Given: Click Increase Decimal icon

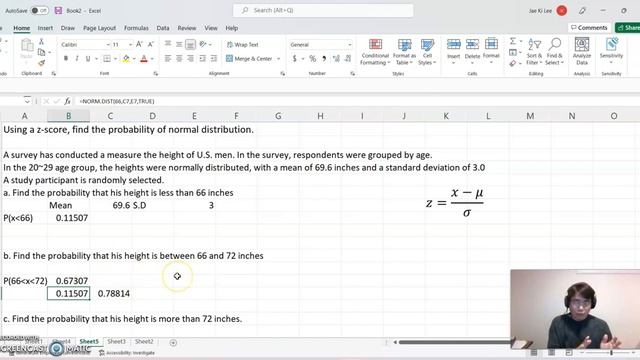Looking at the screenshot, I should tap(336, 59).
